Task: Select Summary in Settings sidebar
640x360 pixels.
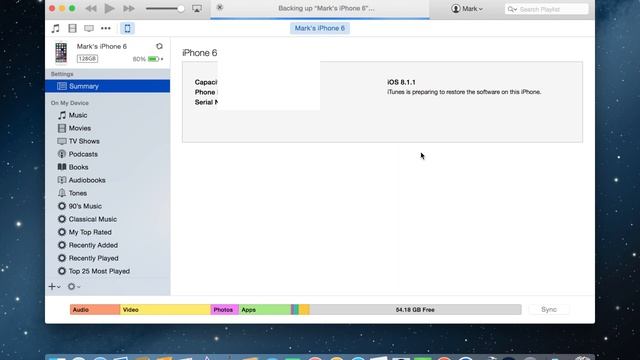Action: pos(107,86)
